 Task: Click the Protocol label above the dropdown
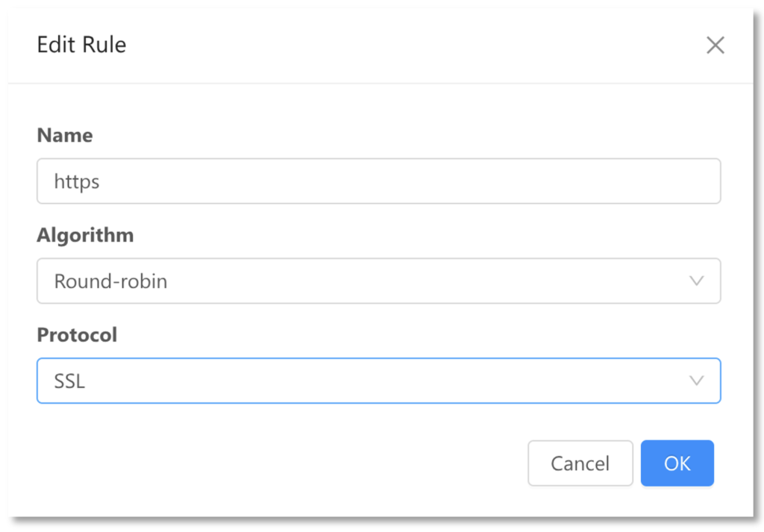77,335
